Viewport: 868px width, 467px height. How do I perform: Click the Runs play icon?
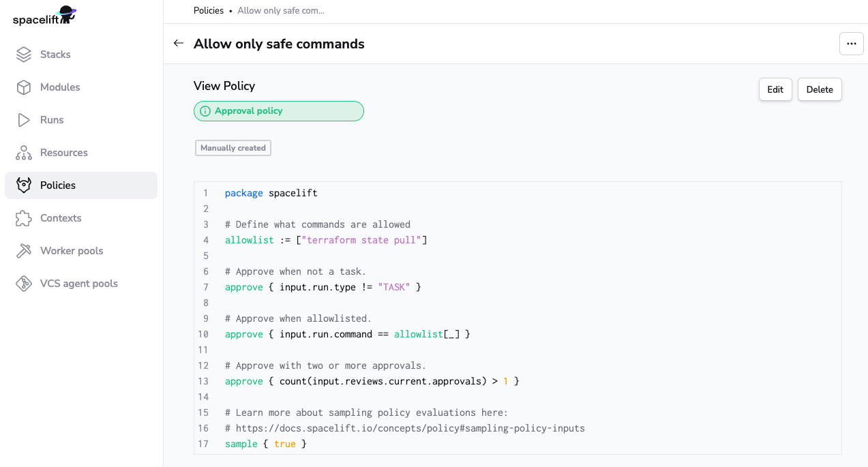24,120
